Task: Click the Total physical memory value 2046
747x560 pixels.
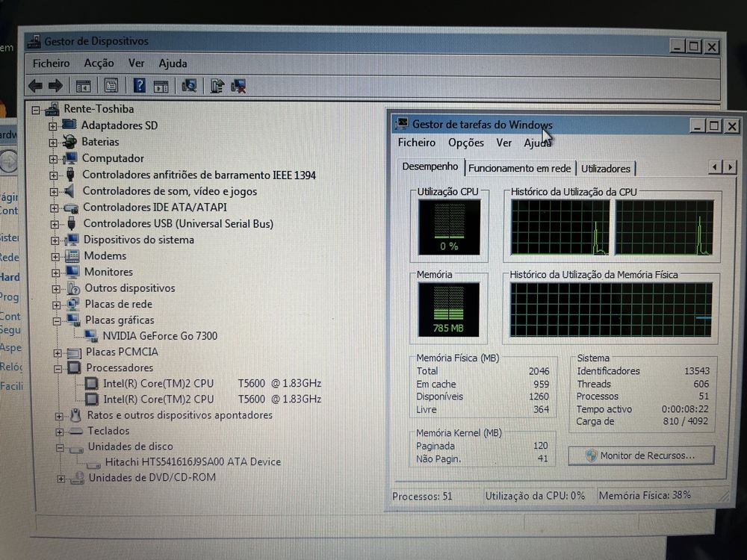Action: coord(539,371)
